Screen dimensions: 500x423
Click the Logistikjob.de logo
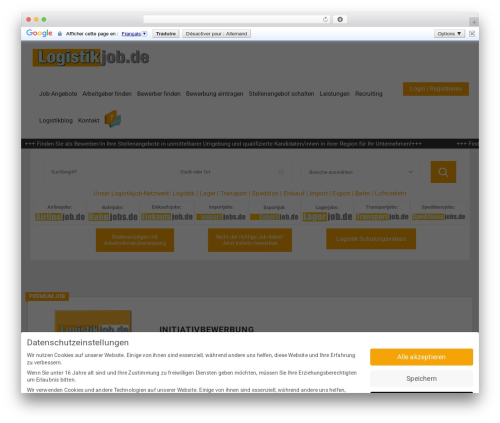91,57
